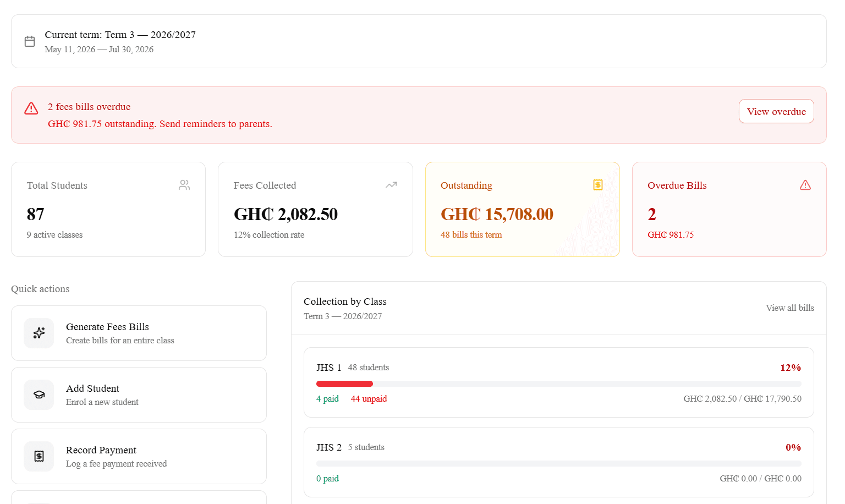Click the sparkle icon for Generate Fees Bills

tap(39, 333)
